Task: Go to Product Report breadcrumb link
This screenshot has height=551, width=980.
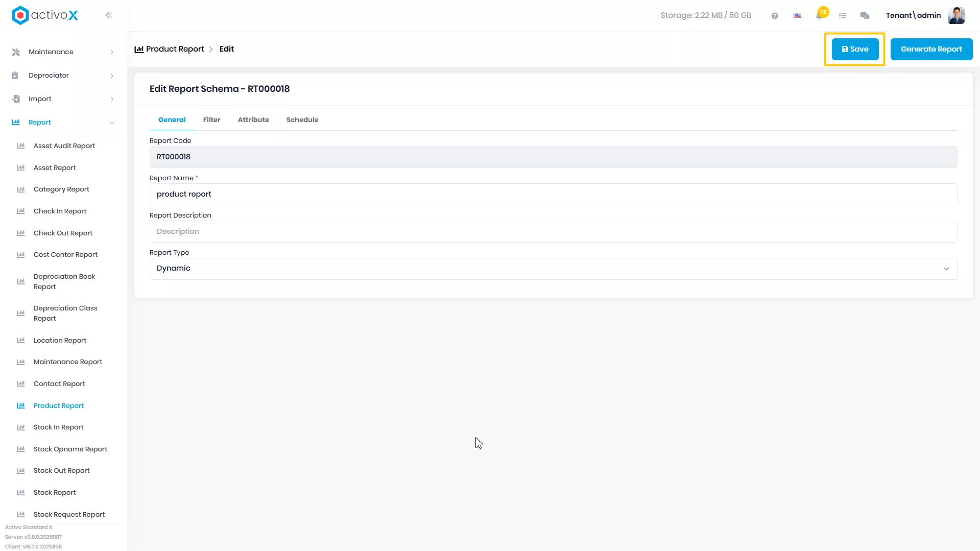Action: (x=175, y=49)
